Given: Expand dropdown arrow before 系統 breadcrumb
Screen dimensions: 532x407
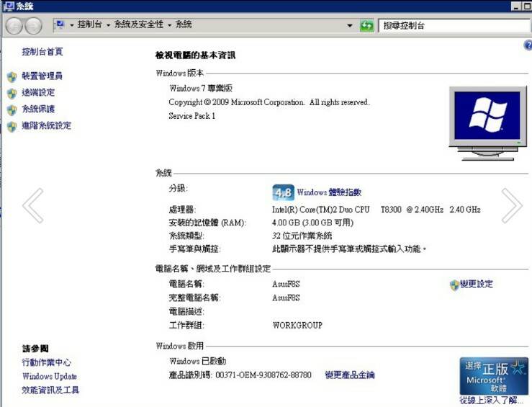Looking at the screenshot, I should [x=169, y=25].
